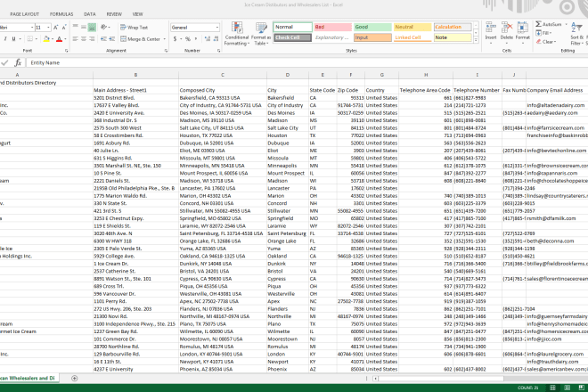Click the formula bar showing Entity Name
The image size is (588, 392).
(x=306, y=63)
